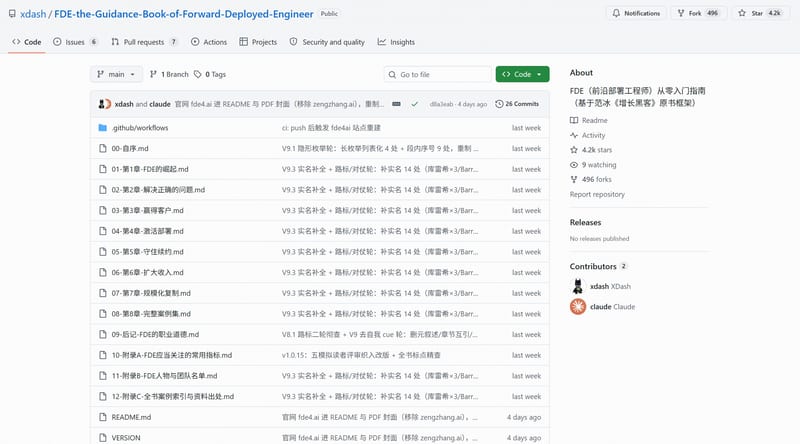Open the Contributors section heading
The image size is (800, 444).
(598, 266)
